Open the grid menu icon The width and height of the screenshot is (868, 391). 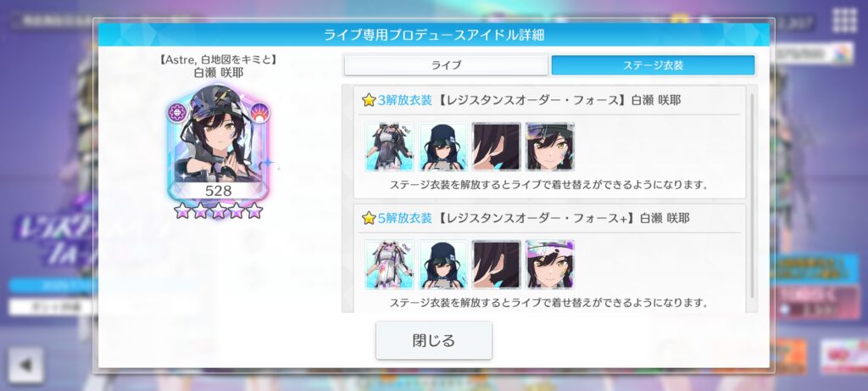pyautogui.click(x=845, y=20)
